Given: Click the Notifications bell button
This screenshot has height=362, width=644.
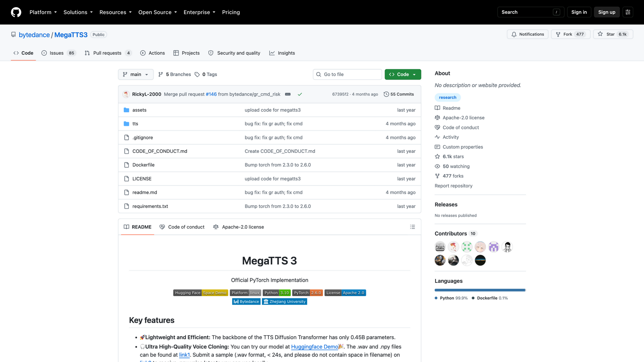Looking at the screenshot, I should [x=528, y=34].
